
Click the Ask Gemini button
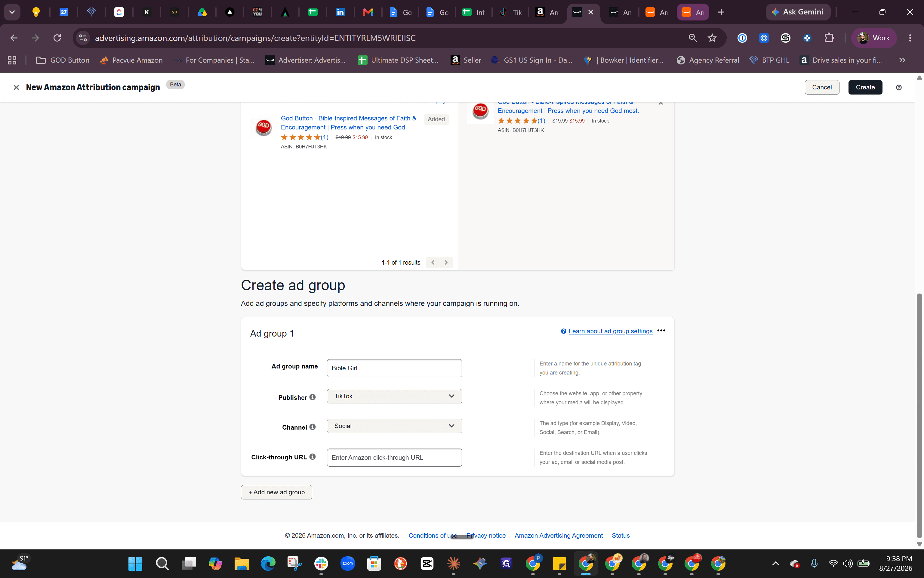tap(798, 12)
